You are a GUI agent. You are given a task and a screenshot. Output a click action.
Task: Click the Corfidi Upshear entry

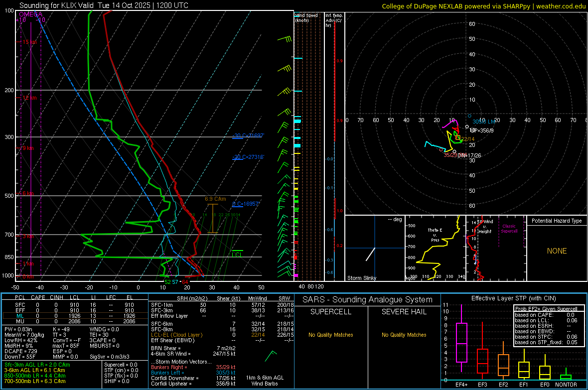click(x=193, y=384)
